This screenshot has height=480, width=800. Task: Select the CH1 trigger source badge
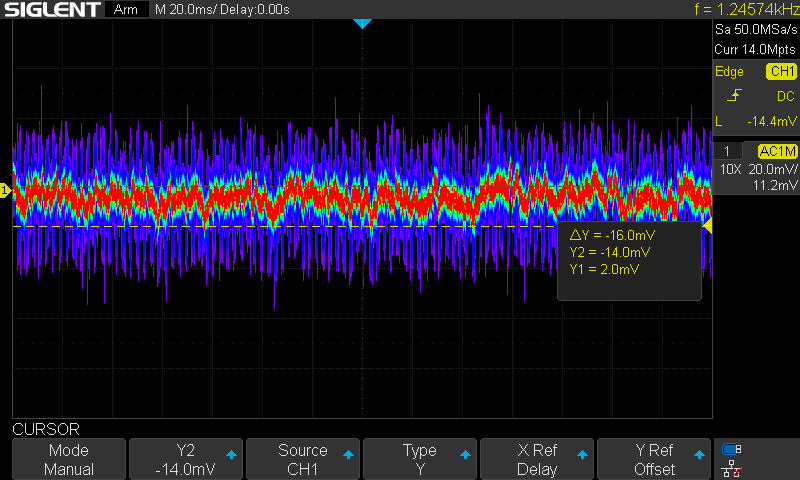point(782,71)
